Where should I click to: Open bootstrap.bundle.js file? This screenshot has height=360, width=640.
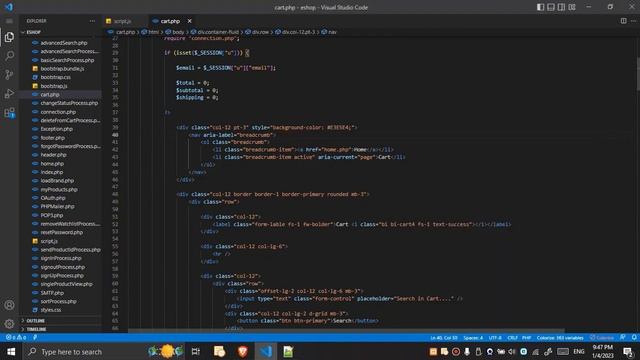62,69
